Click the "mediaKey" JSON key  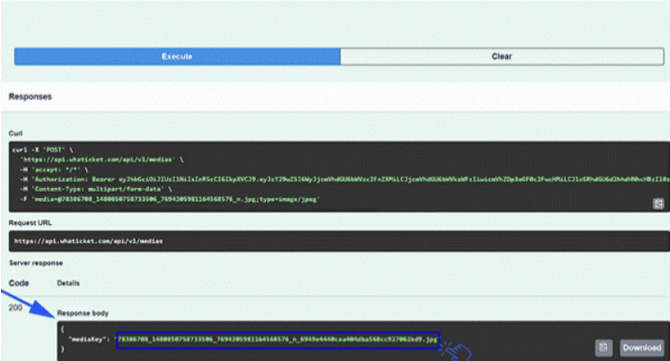(89, 340)
